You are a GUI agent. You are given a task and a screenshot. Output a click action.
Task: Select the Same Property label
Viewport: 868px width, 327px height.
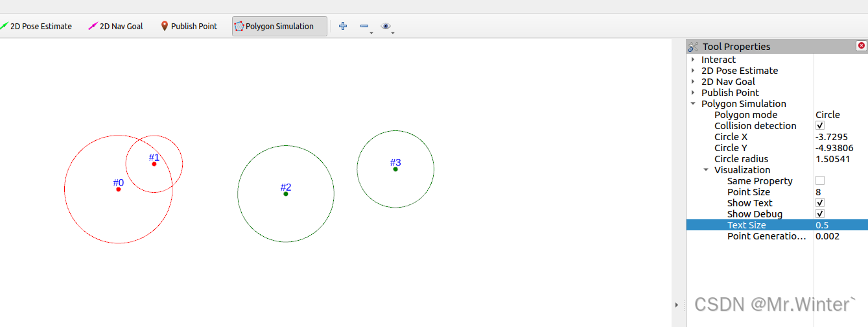(x=760, y=181)
